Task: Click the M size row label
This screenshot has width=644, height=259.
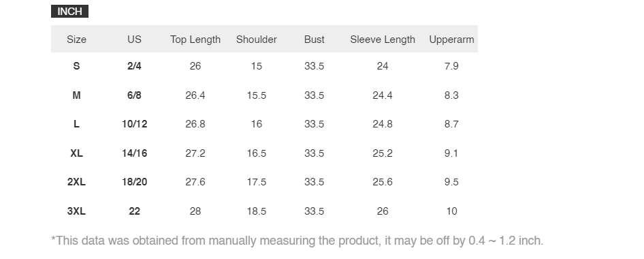Action: click(76, 95)
